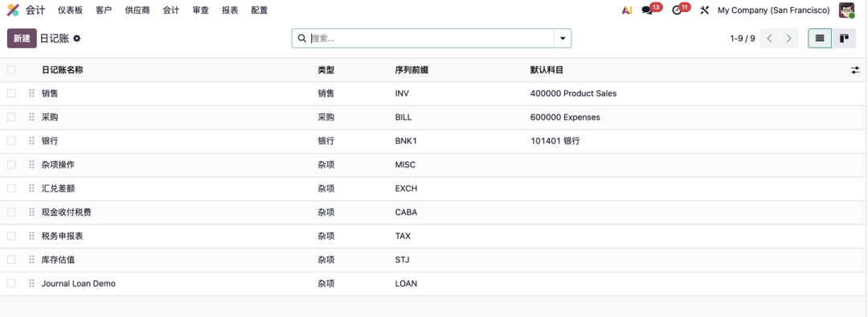Screen dimensions: 868x317
Task: Switch to kanban view
Action: 844,39
